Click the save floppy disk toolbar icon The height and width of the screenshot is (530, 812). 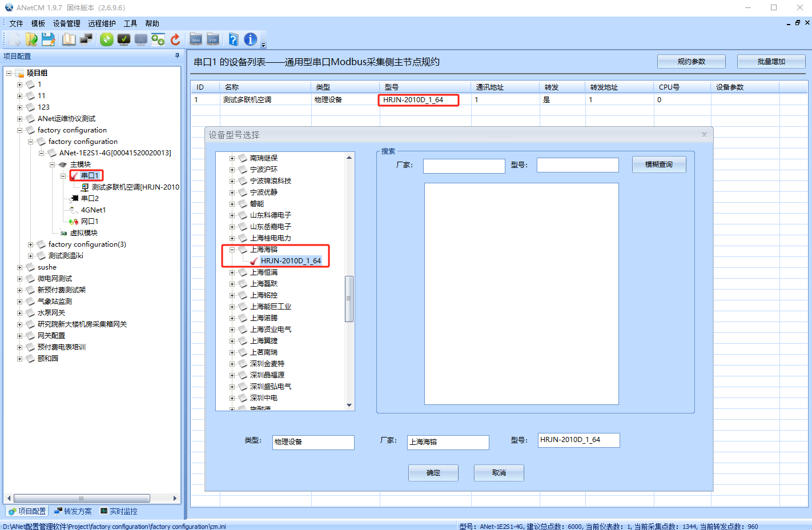point(49,39)
